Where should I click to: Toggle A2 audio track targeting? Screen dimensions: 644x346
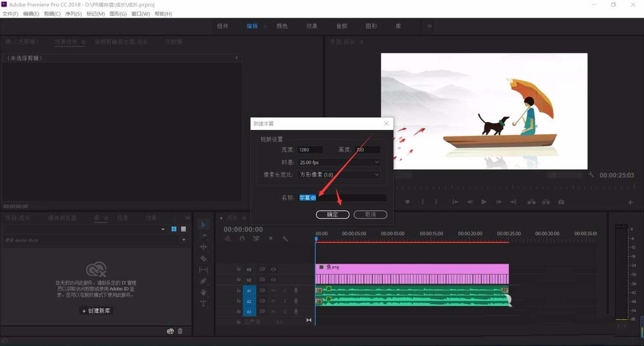coord(249,302)
